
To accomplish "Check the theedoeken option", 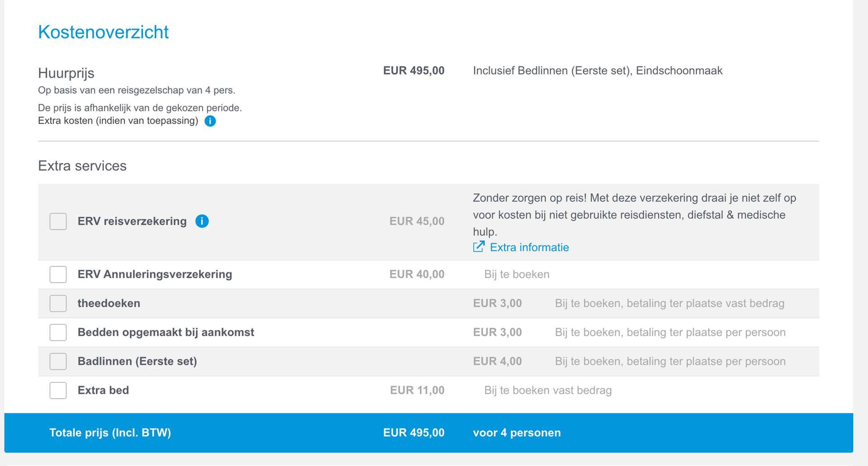I will (58, 303).
